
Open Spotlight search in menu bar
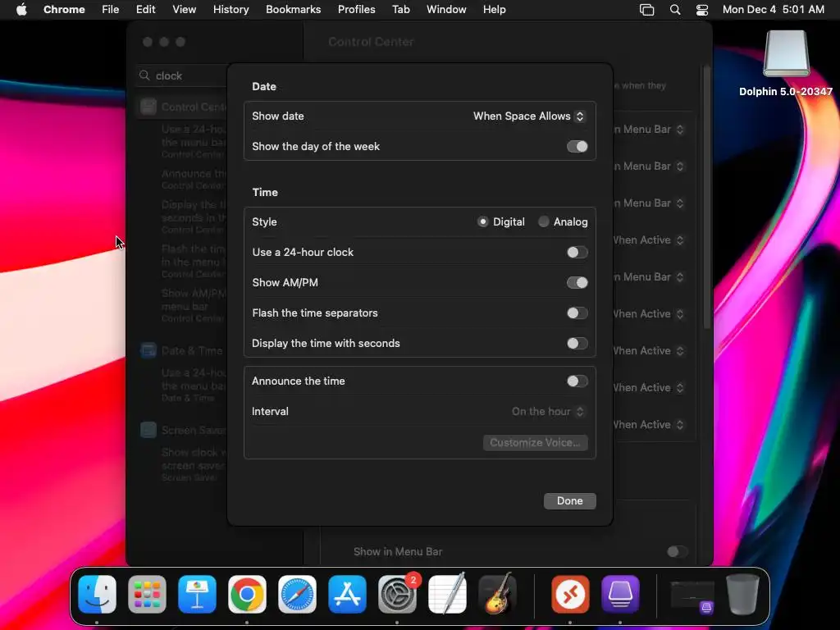point(675,9)
